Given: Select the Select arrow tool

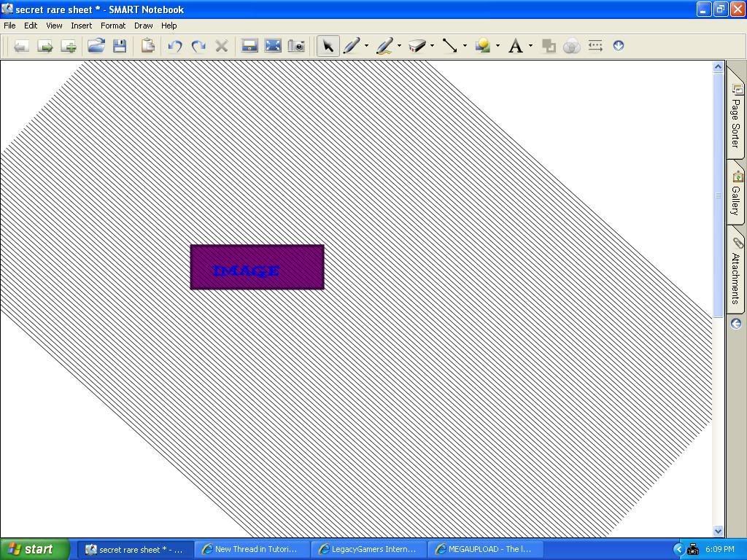Looking at the screenshot, I should 328,45.
